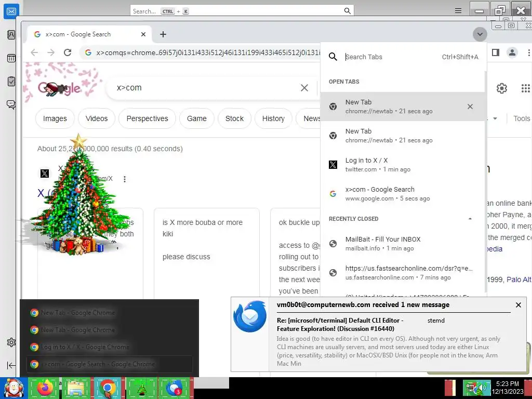Open File Explorer from the taskbar
The width and height of the screenshot is (532, 399).
76,388
